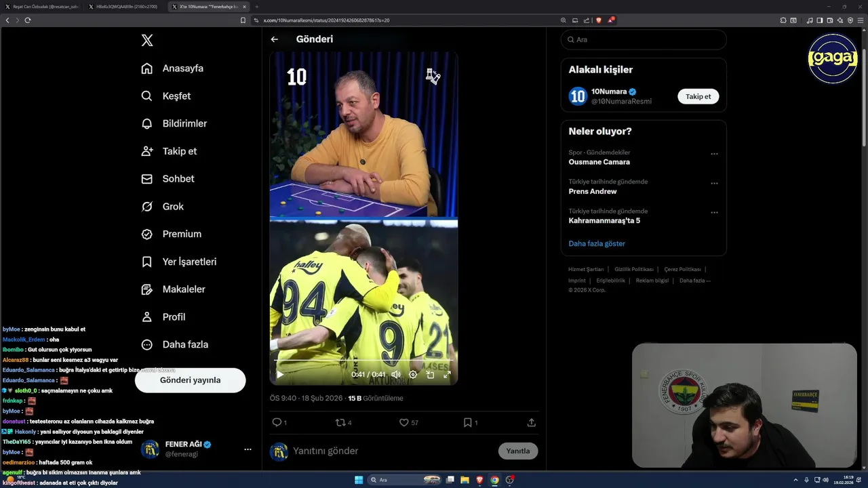Click the Ara search box on X
This screenshot has height=488, width=868.
tap(644, 39)
